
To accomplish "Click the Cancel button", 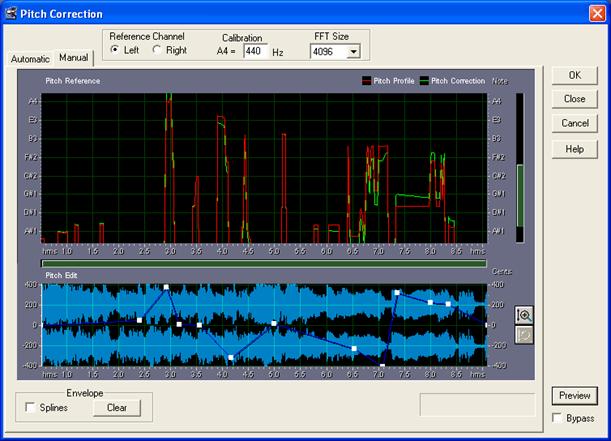I will click(574, 123).
